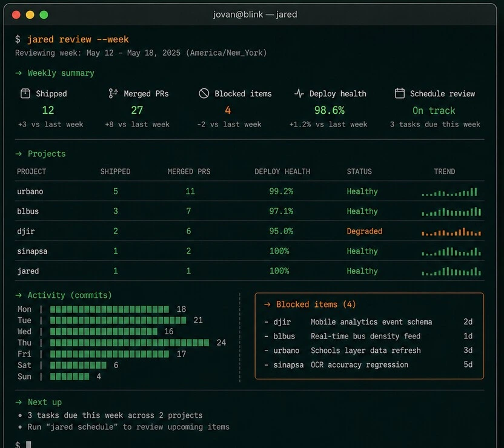Viewport: 504px width, 448px height.
Task: Click the Sunday commits bar
Action: 70,377
